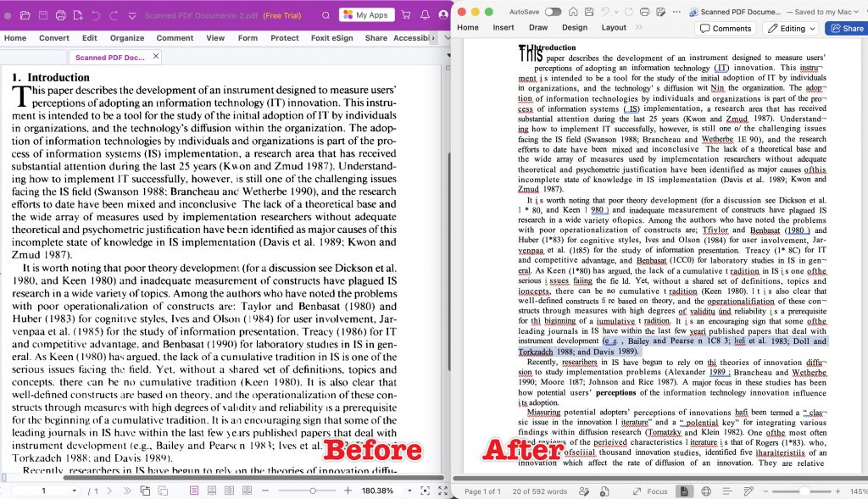
Task: Open the Home tab in Foxit
Action: (x=15, y=38)
